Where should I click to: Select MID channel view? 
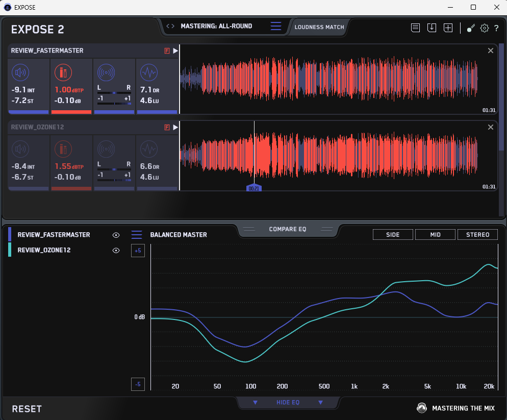pyautogui.click(x=435, y=235)
